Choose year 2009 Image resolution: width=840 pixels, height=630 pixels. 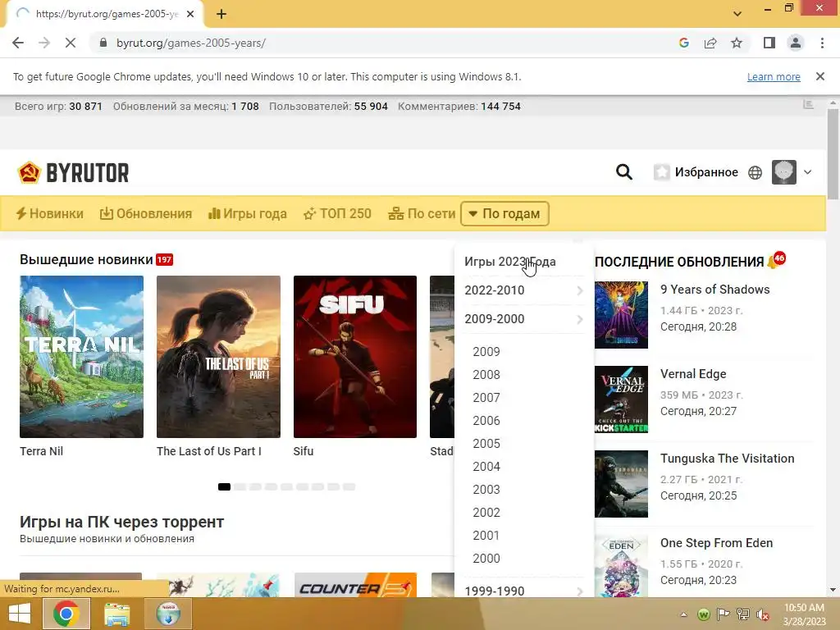(486, 352)
